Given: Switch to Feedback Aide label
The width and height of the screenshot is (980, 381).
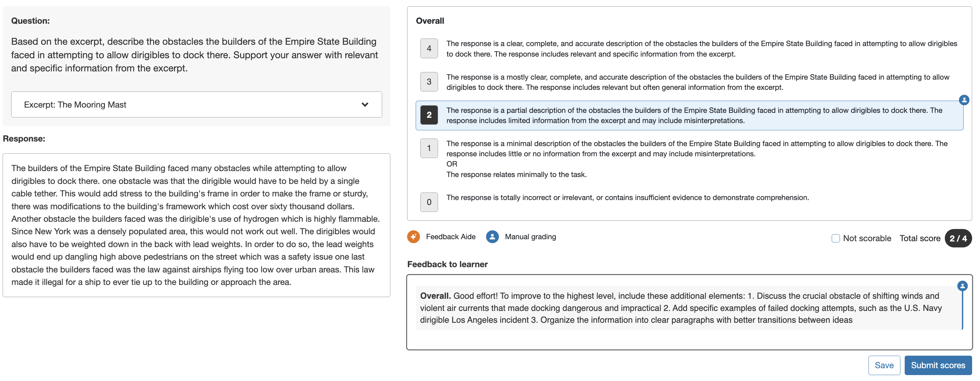Looking at the screenshot, I should pyautogui.click(x=451, y=237).
